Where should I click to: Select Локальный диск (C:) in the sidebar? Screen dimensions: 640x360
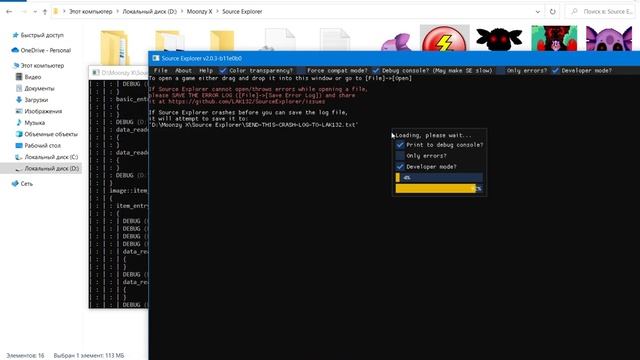tap(51, 157)
